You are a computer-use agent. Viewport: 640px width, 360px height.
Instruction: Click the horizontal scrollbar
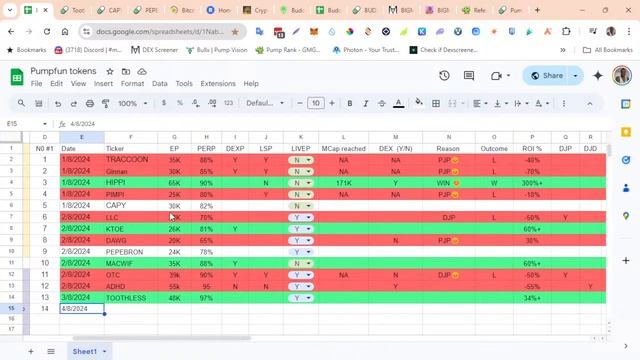(161, 338)
